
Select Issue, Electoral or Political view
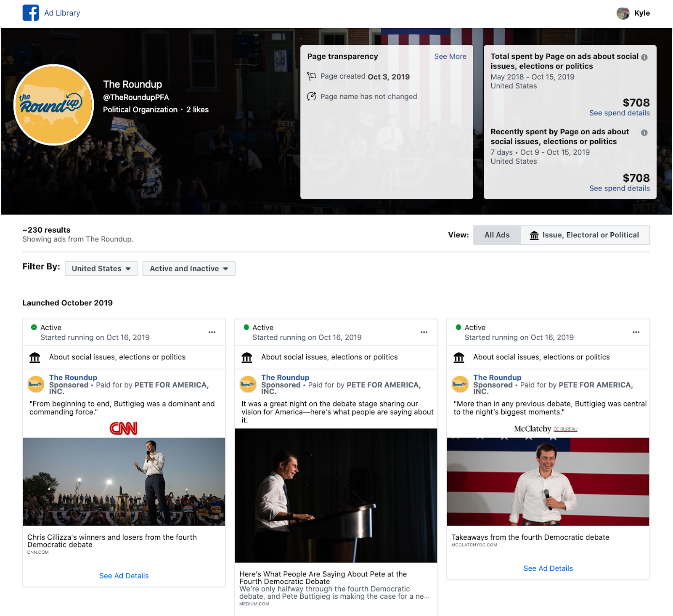coord(585,235)
